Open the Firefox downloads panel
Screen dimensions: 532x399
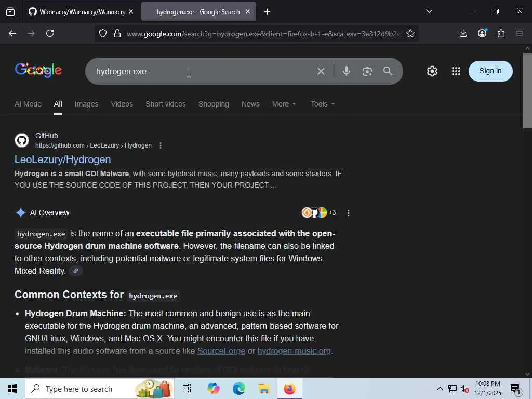[463, 33]
